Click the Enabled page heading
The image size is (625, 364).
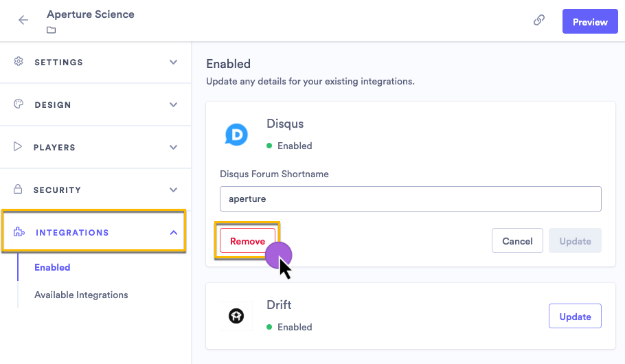[x=229, y=64]
